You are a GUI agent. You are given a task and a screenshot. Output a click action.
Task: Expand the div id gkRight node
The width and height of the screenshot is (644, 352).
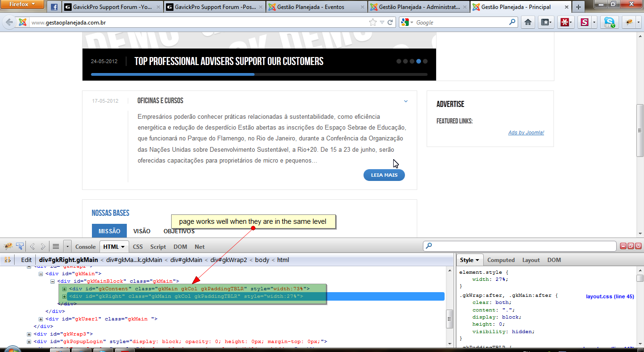64,296
